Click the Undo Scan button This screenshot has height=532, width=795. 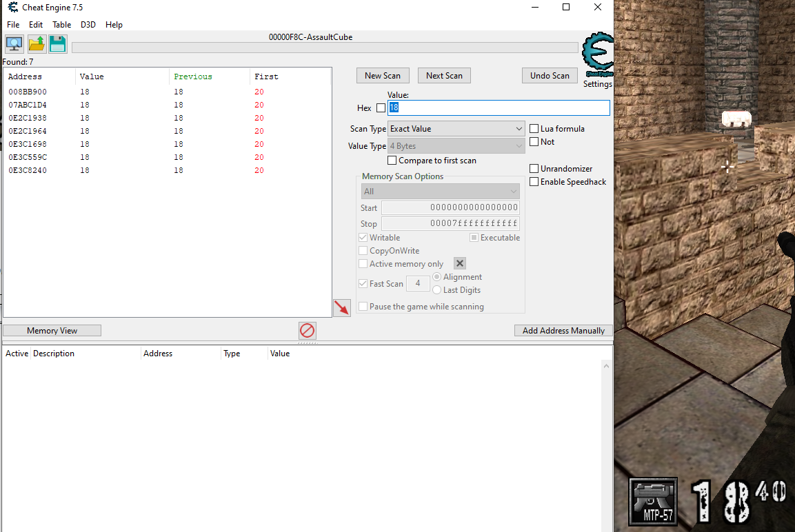tap(550, 76)
